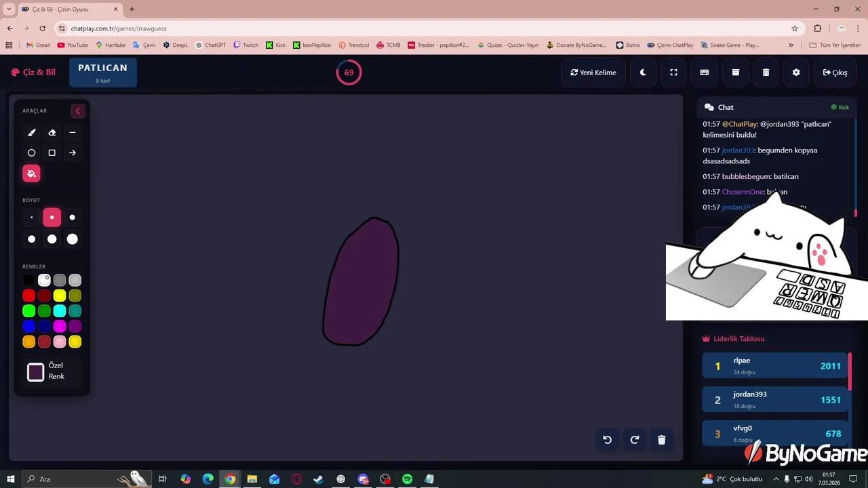Select the eraser tool
Screen dimensions: 868x488
(x=52, y=133)
